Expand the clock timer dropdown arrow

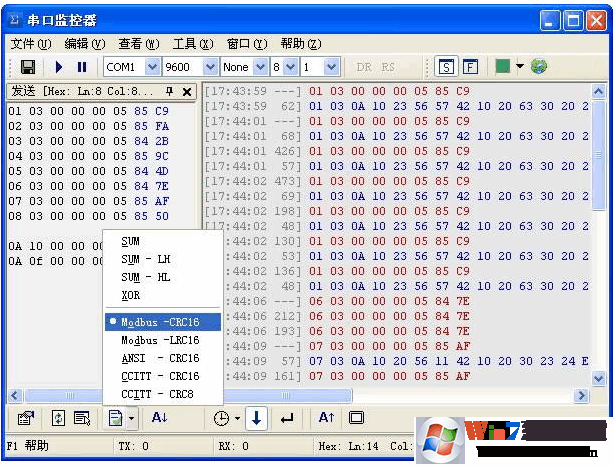pos(237,418)
